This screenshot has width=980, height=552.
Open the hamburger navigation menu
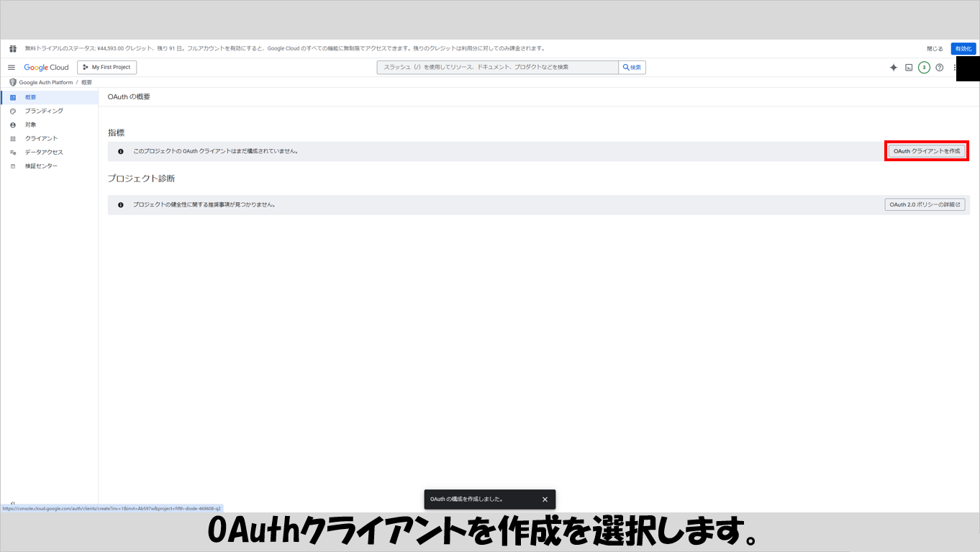(x=12, y=68)
